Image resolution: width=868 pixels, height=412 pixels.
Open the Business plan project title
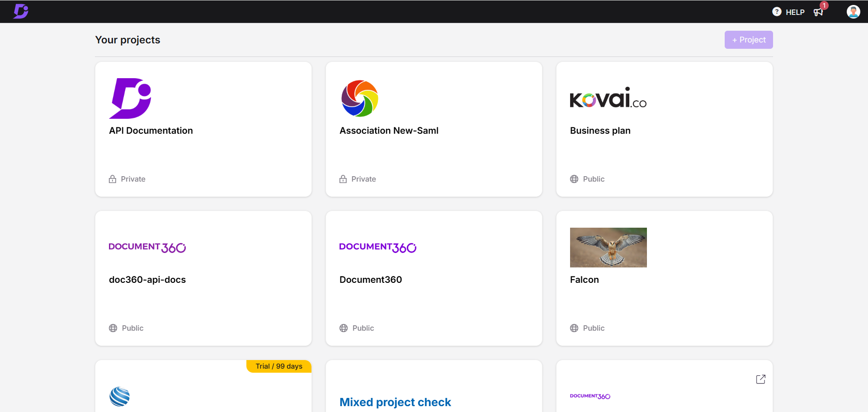tap(600, 131)
